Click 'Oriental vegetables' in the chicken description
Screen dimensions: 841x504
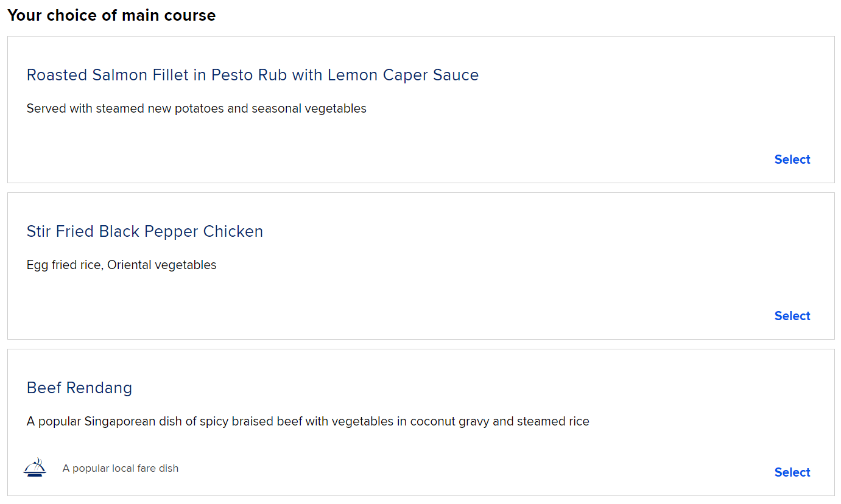click(x=161, y=265)
